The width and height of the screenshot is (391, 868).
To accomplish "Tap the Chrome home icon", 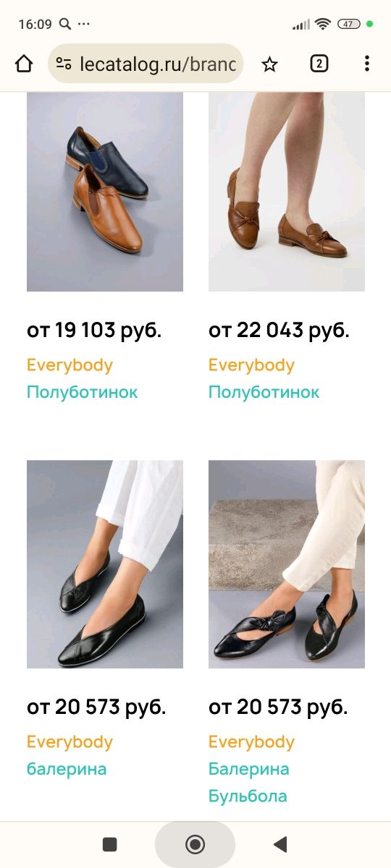I will coord(24,64).
